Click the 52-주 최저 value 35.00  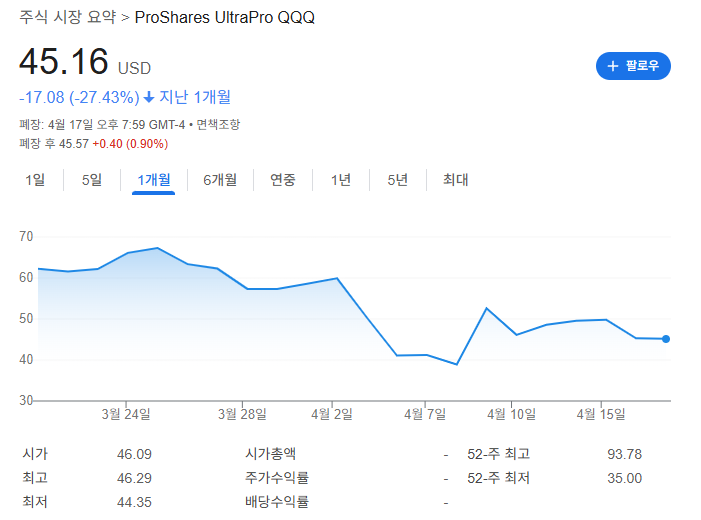[625, 478]
